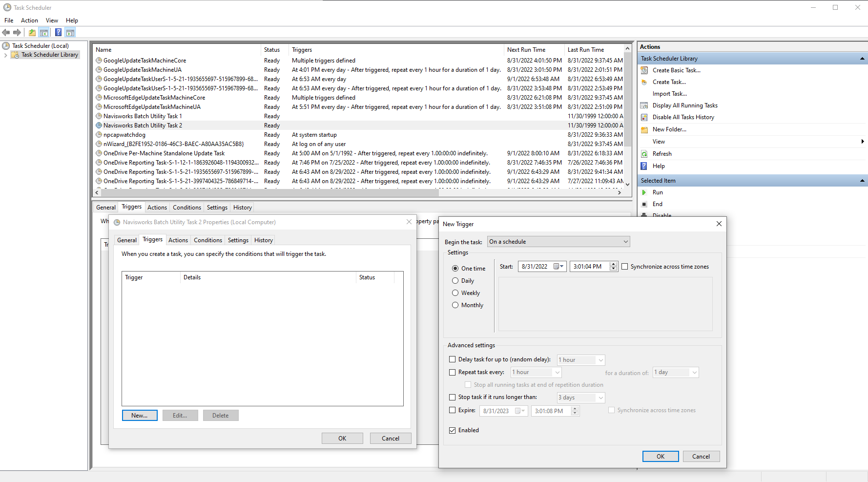The height and width of the screenshot is (482, 868).
Task: Click Cancel in the Properties dialog
Action: click(x=391, y=439)
